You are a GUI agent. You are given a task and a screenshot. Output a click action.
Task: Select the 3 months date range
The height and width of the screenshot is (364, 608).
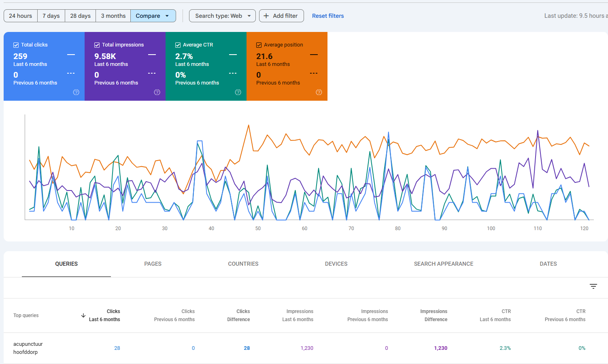pyautogui.click(x=113, y=16)
